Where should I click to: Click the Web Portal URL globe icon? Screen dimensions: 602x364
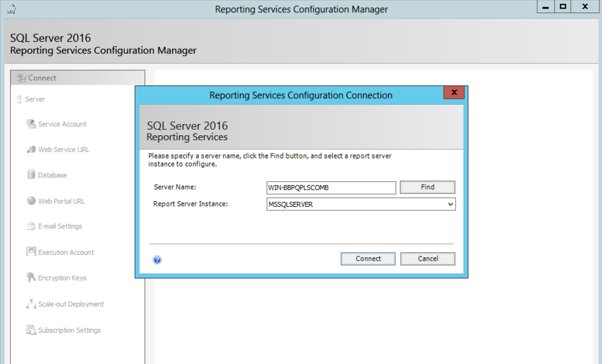tap(31, 201)
